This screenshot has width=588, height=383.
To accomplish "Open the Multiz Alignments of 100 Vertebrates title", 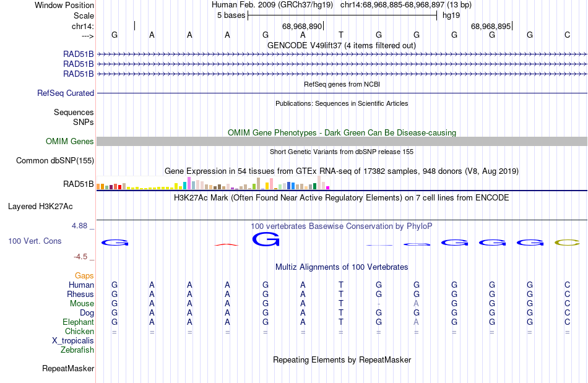I will click(x=342, y=267).
